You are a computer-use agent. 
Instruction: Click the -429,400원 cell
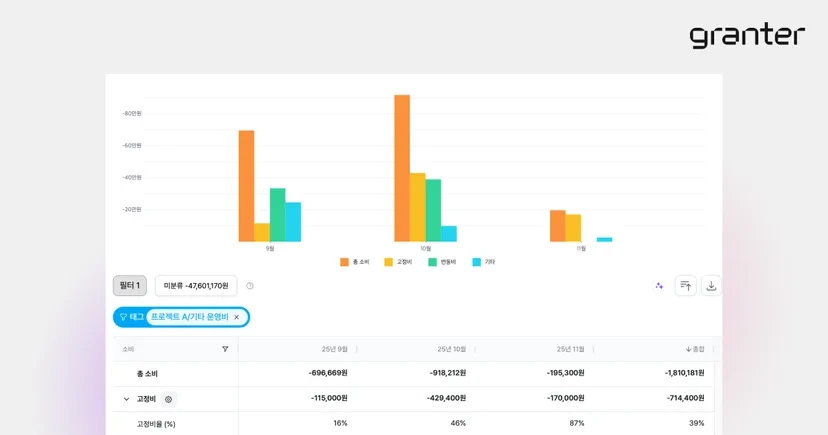pyautogui.click(x=446, y=398)
